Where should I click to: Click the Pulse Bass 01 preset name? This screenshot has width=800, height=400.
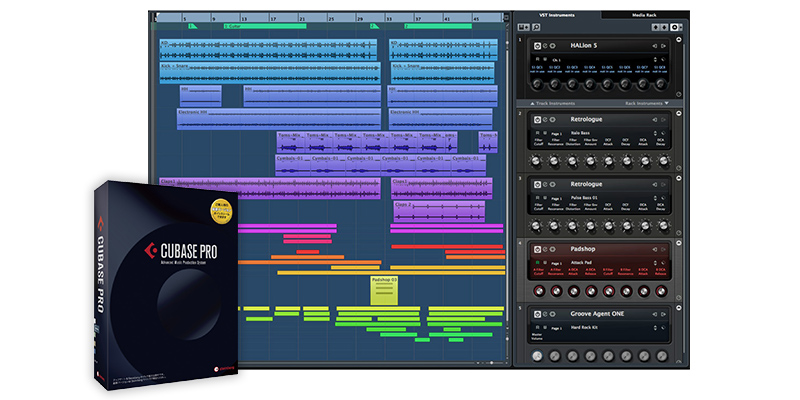pyautogui.click(x=584, y=197)
